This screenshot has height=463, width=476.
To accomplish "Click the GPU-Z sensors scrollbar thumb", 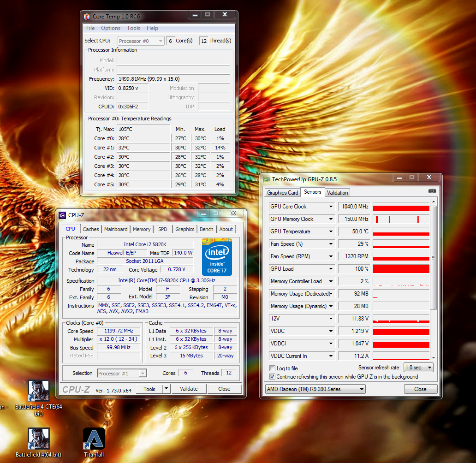I will (x=433, y=257).
